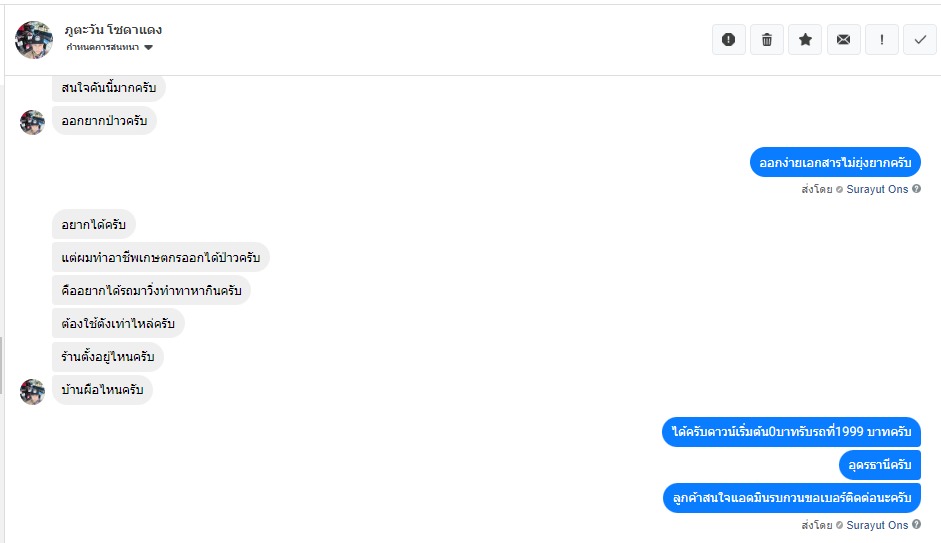Select the อุดรธานีครับ reply bubble
The height and width of the screenshot is (543, 941).
pyautogui.click(x=880, y=465)
